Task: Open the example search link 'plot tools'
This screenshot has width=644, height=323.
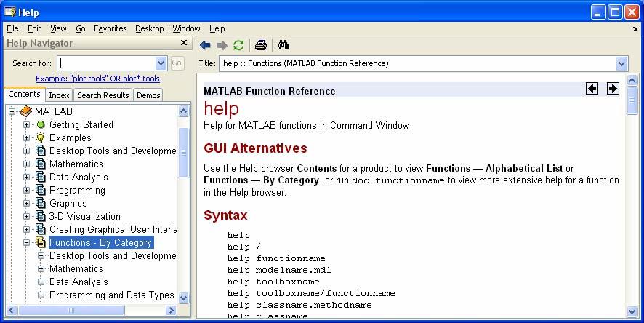Action: click(97, 79)
